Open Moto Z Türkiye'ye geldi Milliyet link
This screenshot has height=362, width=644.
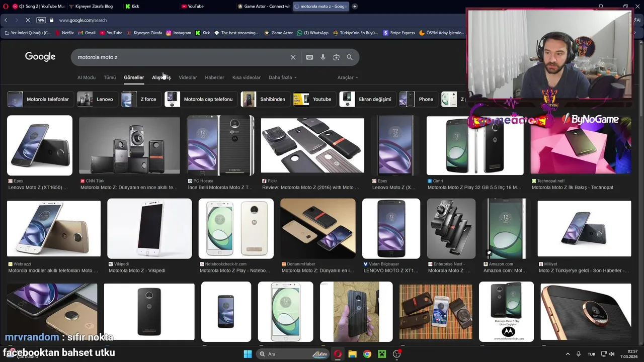[x=584, y=270]
